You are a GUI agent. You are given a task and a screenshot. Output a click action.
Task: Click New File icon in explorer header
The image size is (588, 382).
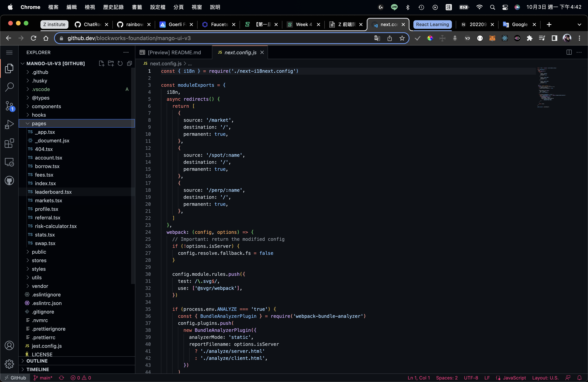click(x=101, y=63)
